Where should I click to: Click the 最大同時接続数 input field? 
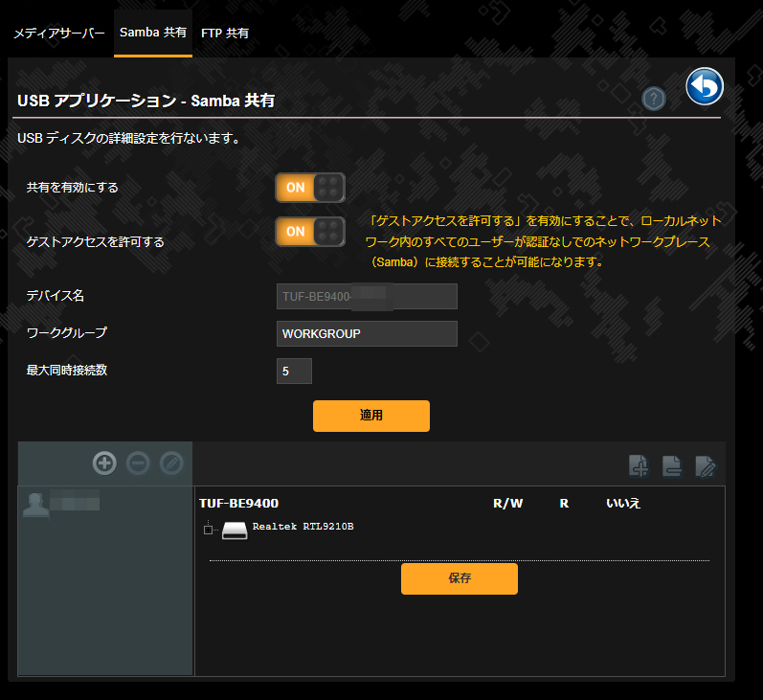294,371
